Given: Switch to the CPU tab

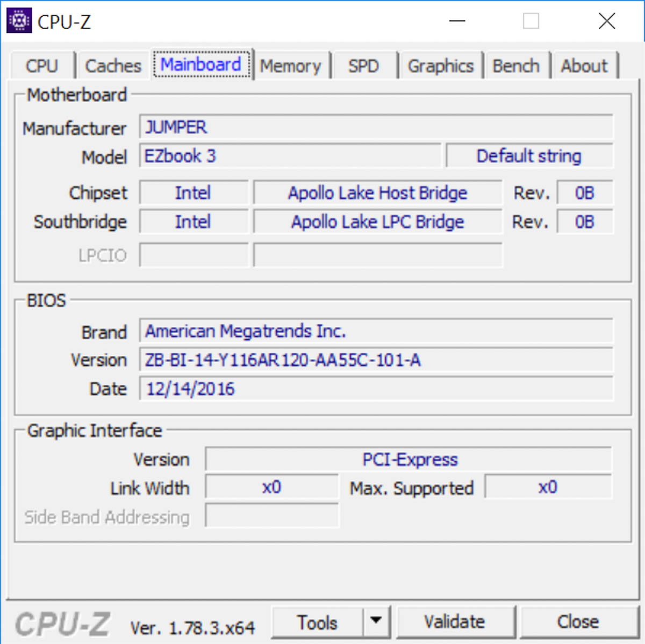Looking at the screenshot, I should 42,66.
